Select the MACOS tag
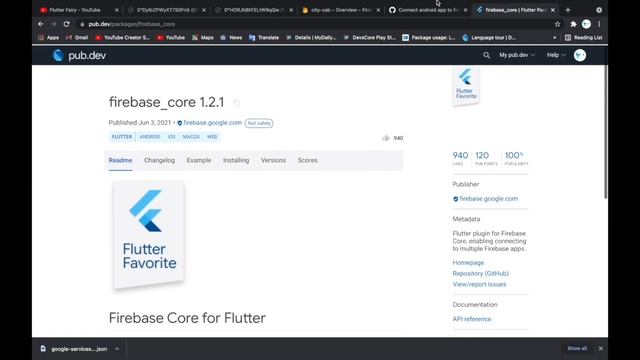Screen dimensions: 640x360 [x=191, y=137]
